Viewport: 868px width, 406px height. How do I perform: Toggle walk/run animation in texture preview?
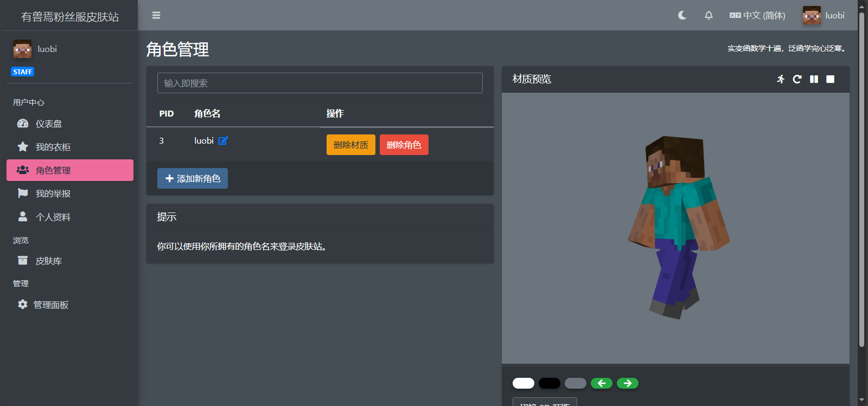click(x=781, y=79)
